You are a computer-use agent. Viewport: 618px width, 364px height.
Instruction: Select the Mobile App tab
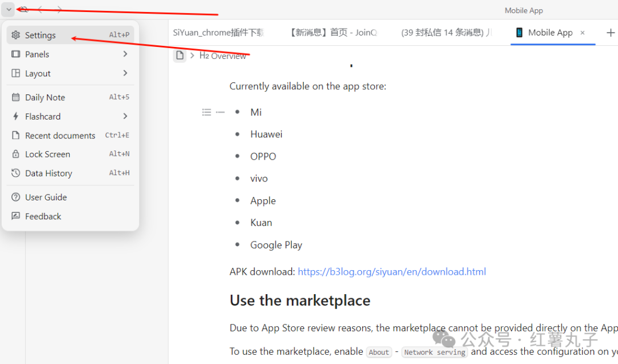point(553,33)
